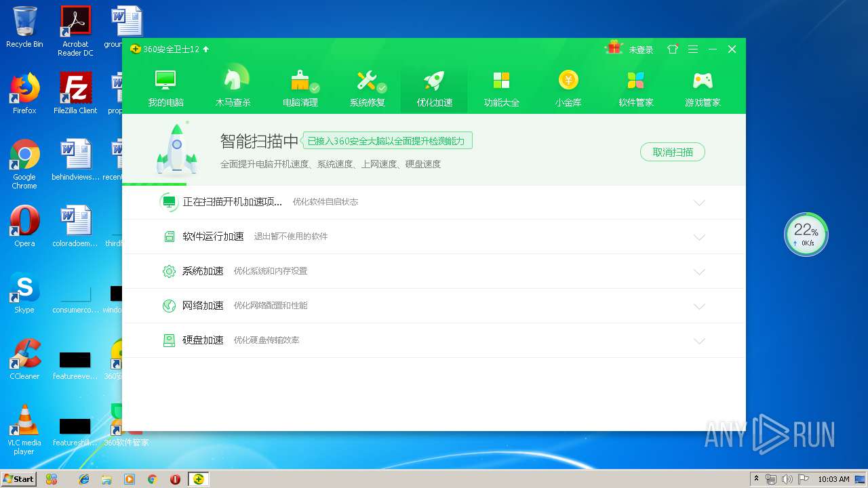The height and width of the screenshot is (488, 868).
Task: Click the 网络加速 globe icon
Action: [169, 306]
